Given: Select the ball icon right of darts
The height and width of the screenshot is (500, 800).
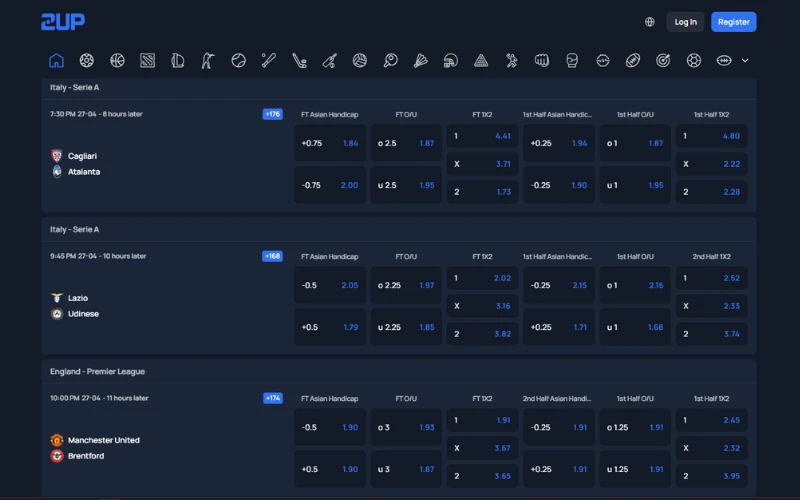Looking at the screenshot, I should (694, 60).
